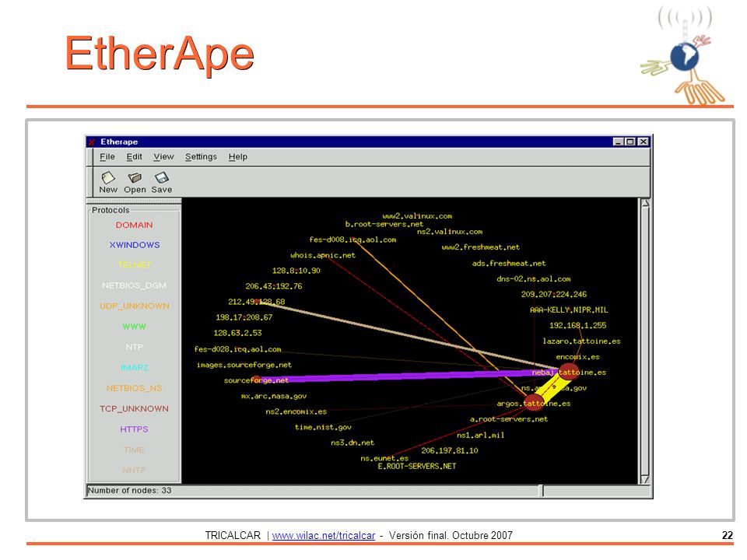Follow the www.wilac.net/tricalcar link
The width and height of the screenshot is (747, 560).
(x=324, y=535)
